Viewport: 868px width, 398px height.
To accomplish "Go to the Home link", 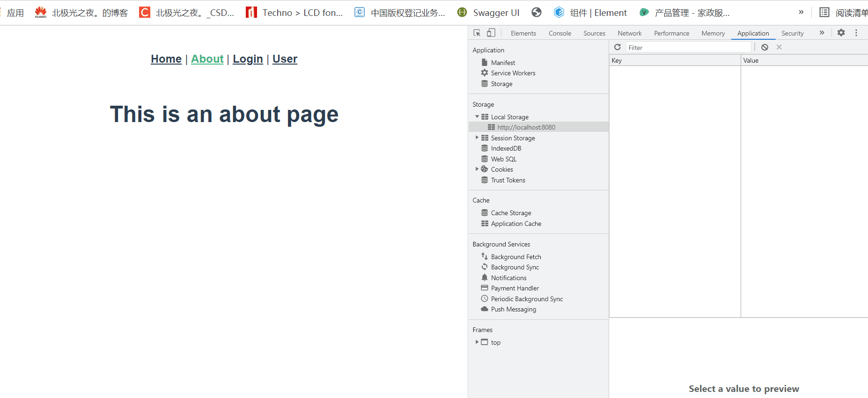I will [166, 59].
